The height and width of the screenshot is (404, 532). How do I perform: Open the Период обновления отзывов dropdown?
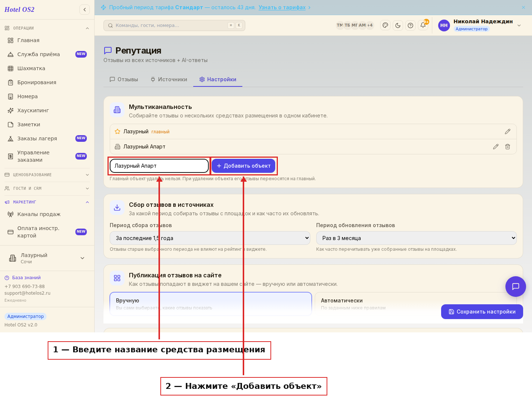pyautogui.click(x=416, y=238)
